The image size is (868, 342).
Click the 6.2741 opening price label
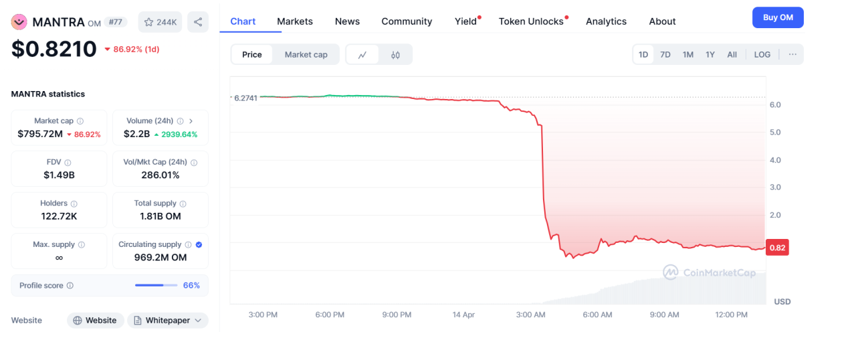coord(245,98)
